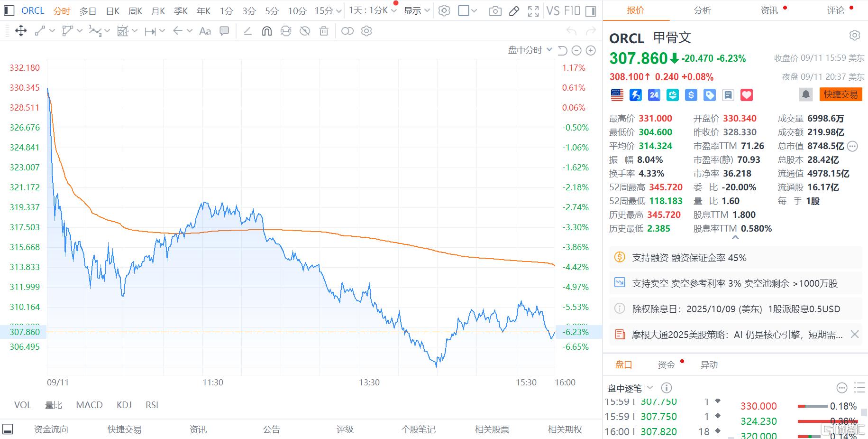Screen dimensions: 868x439
Task: Collapse quote details with up chevron
Action: point(735,238)
